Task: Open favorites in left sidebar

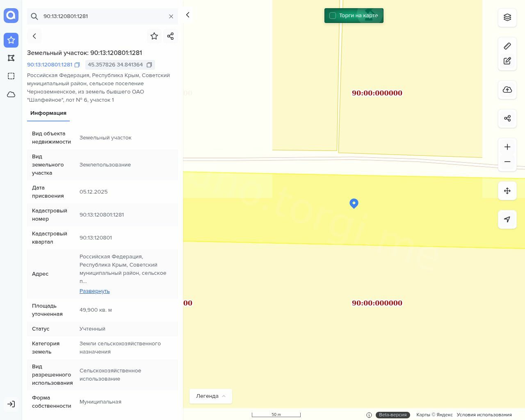Action: (11, 40)
